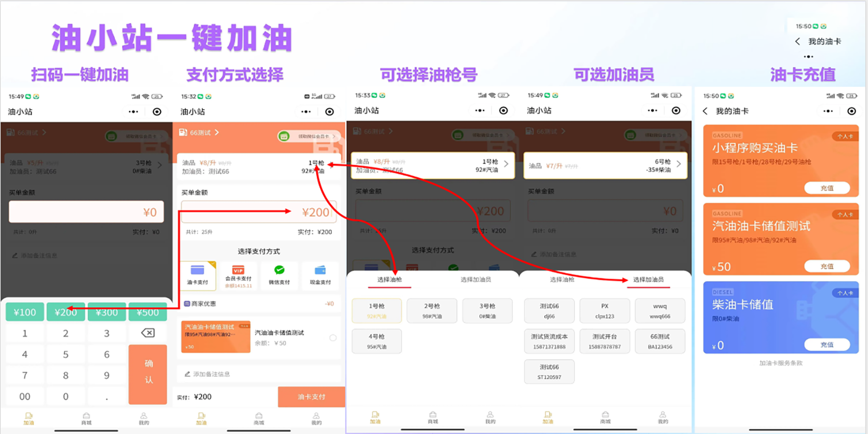Open the 加油卡服务条款 link

tap(780, 363)
